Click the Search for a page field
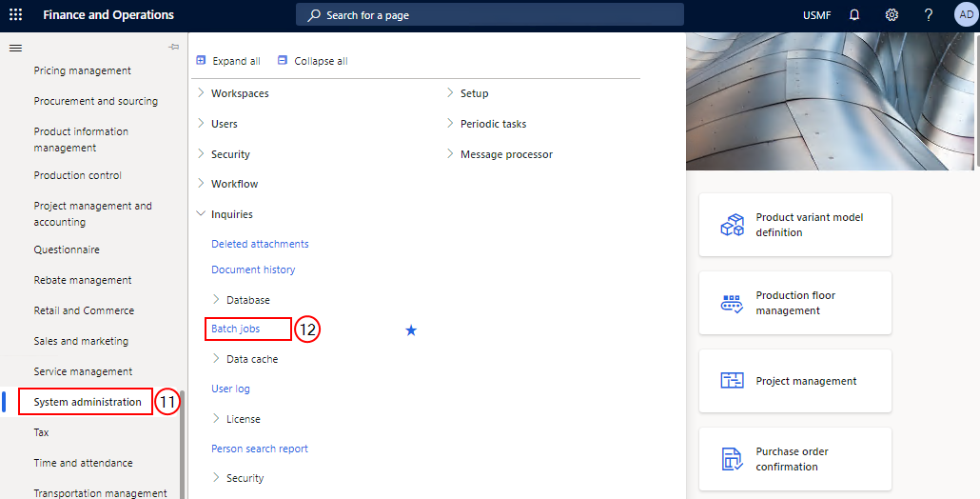980x499 pixels. 490,15
